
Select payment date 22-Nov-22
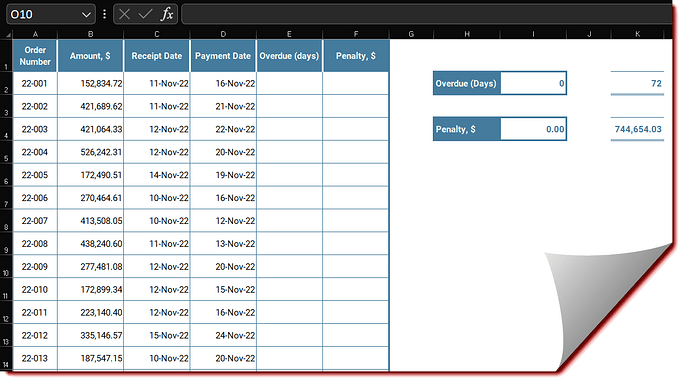tap(223, 129)
